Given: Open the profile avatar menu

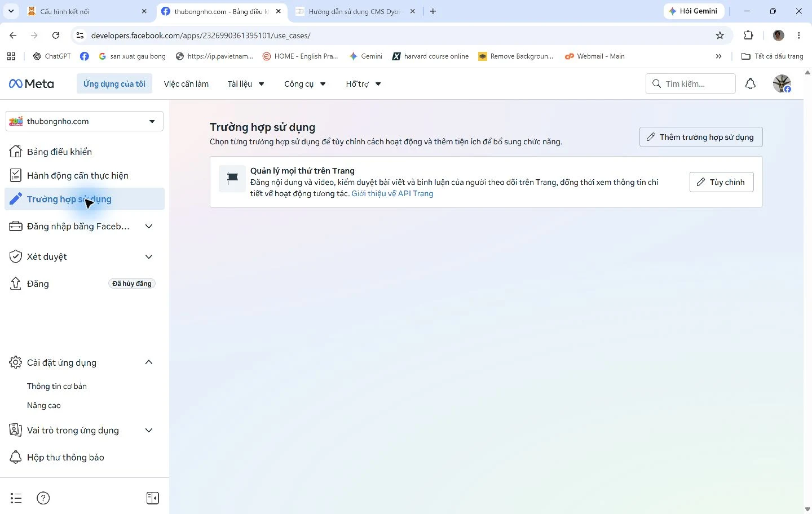Looking at the screenshot, I should point(782,84).
